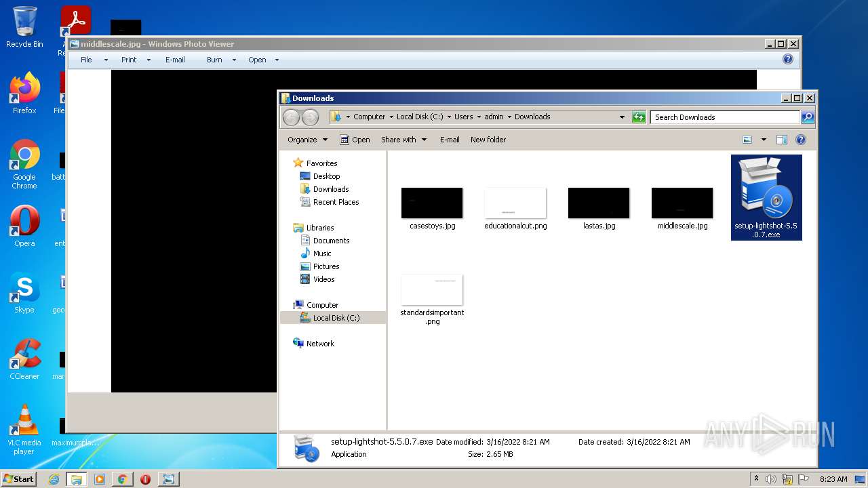Open Share with dropdown

404,140
